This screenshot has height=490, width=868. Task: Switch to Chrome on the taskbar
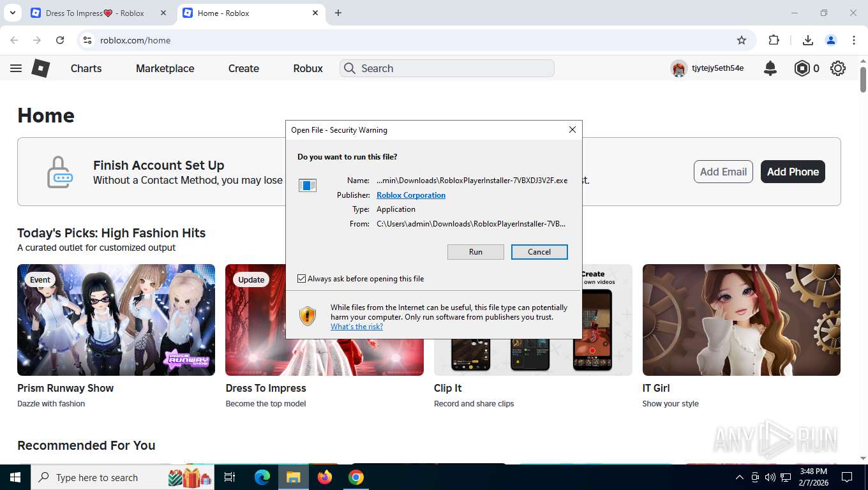coord(356,477)
